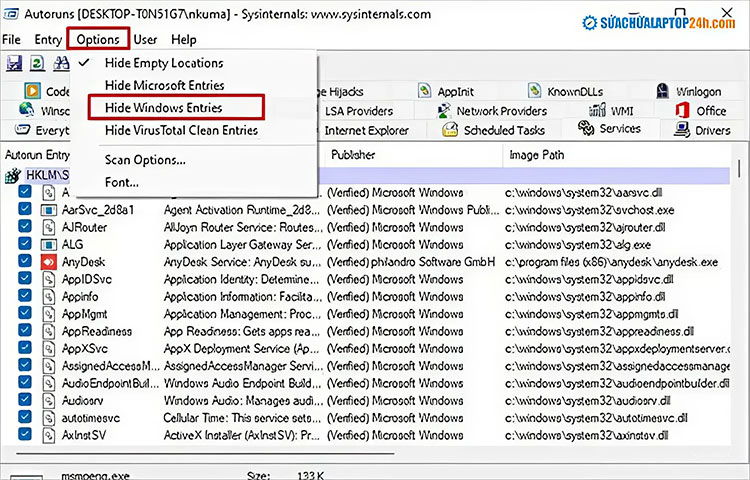The width and height of the screenshot is (750, 480).
Task: Click 'ActiveX Installer (AxInstSV)' description
Action: (242, 436)
